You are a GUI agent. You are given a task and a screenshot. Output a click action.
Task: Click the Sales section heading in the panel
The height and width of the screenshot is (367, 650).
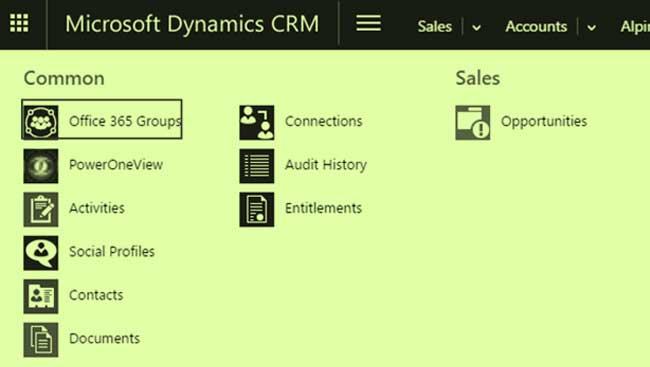pos(478,78)
